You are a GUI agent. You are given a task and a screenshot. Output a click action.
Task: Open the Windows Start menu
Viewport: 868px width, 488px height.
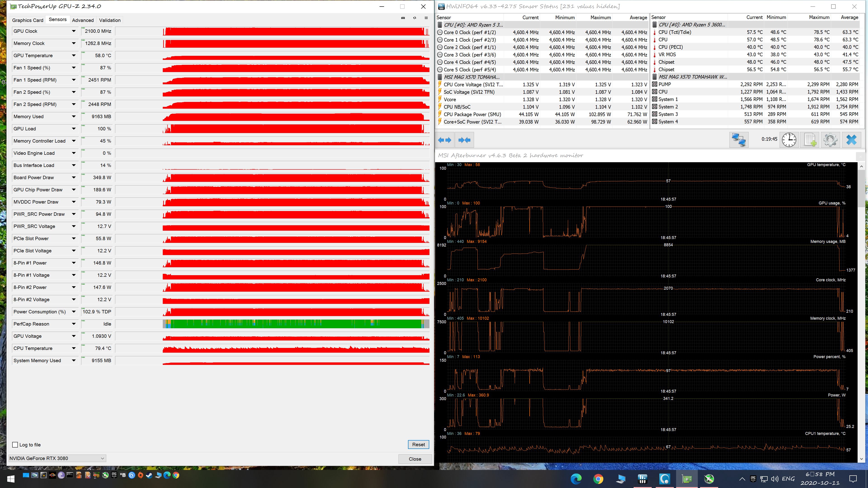[11, 479]
